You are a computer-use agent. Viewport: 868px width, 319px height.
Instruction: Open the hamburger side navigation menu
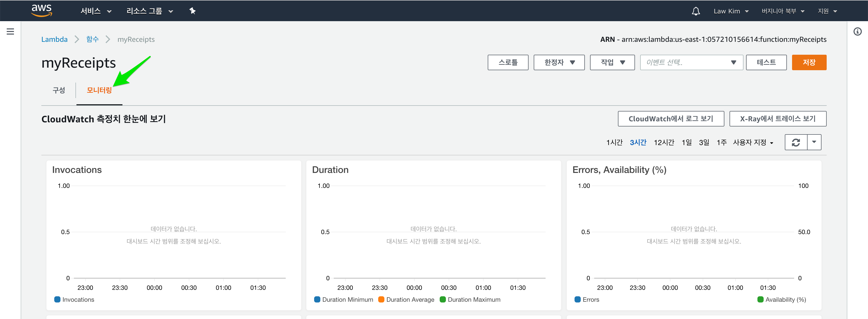tap(10, 32)
